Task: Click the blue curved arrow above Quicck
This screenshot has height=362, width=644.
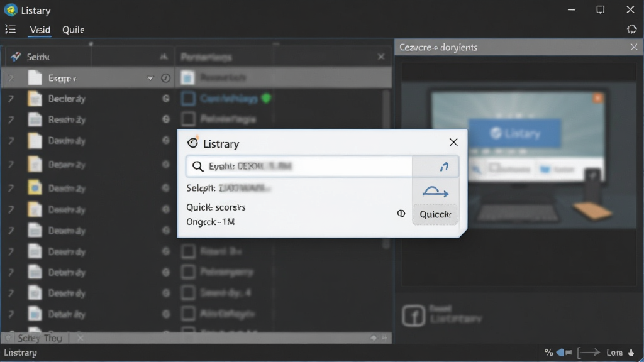Action: tap(435, 191)
